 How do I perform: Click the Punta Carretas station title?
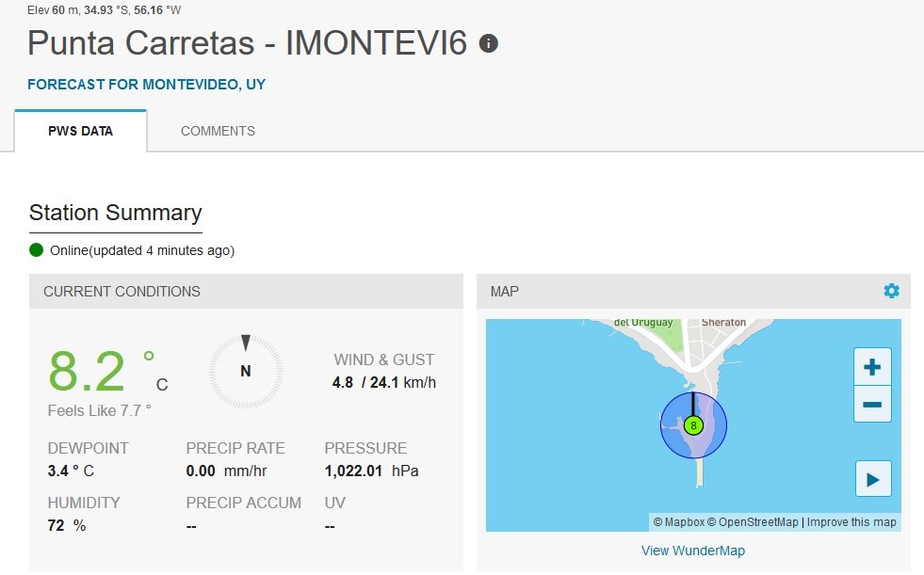point(248,43)
